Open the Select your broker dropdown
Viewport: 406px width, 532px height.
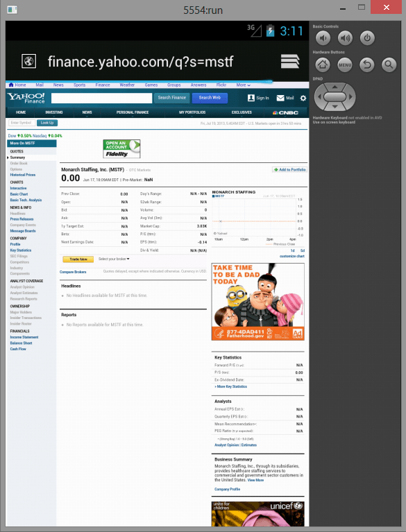pos(114,259)
